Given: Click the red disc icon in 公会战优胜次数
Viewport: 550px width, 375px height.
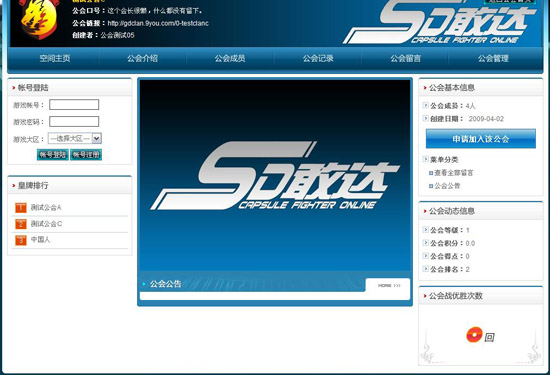Looking at the screenshot, I should [474, 335].
